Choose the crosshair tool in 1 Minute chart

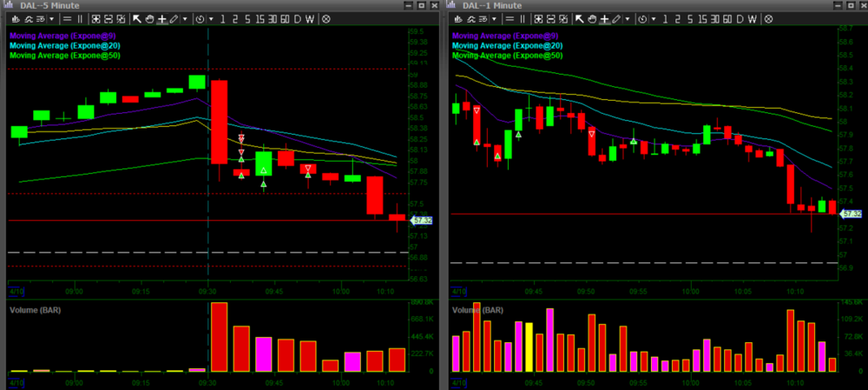[605, 18]
